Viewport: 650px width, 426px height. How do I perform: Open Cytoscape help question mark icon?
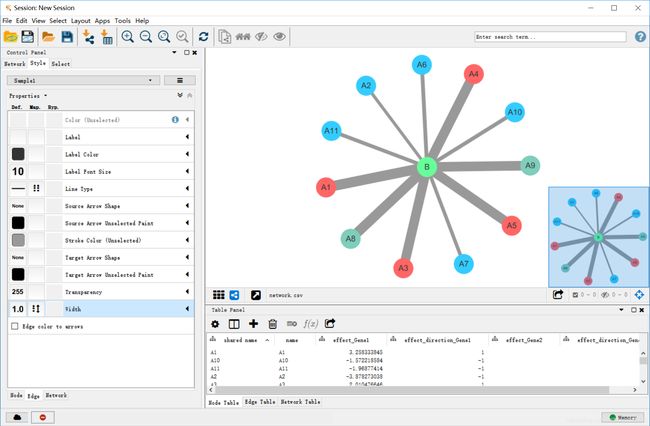[640, 36]
